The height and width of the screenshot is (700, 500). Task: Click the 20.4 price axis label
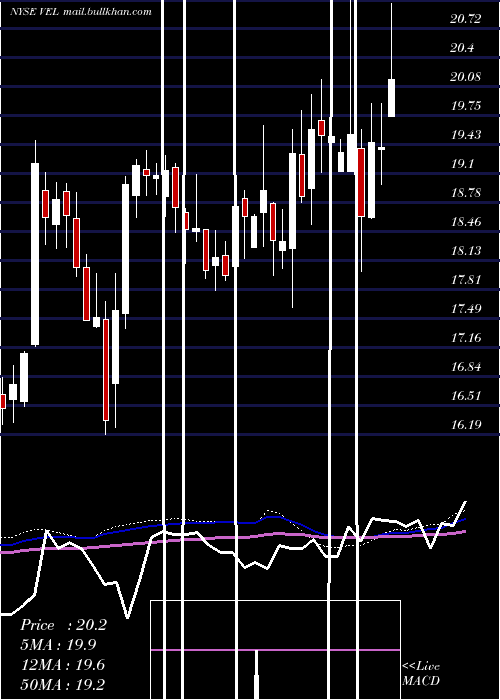point(462,48)
